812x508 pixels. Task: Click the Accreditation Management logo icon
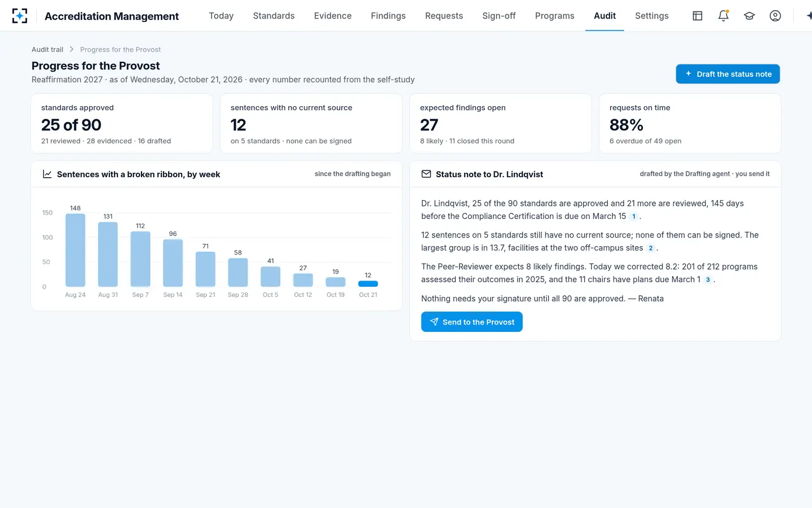[20, 16]
